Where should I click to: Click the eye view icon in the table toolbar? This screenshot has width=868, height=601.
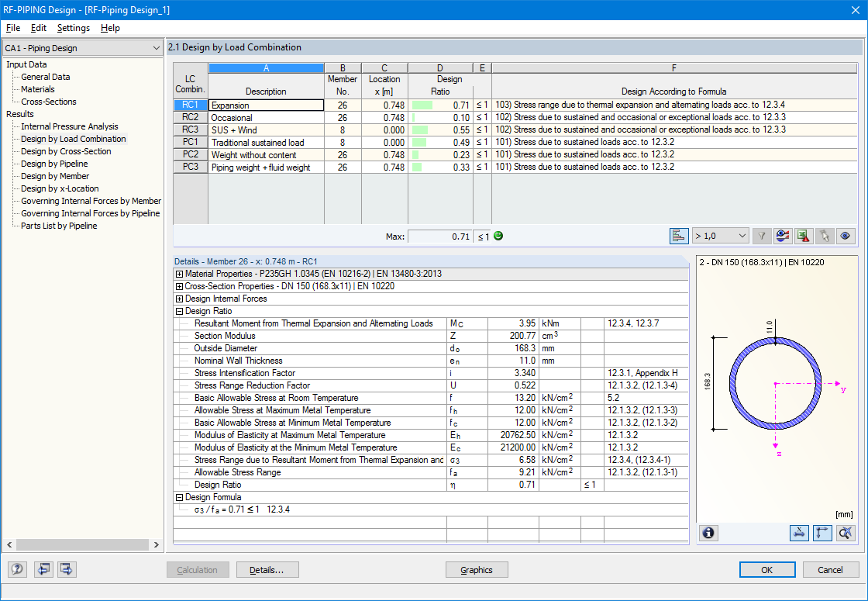point(845,236)
